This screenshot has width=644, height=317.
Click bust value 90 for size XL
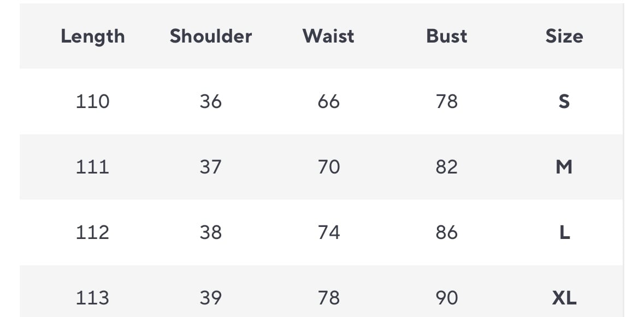(x=446, y=298)
